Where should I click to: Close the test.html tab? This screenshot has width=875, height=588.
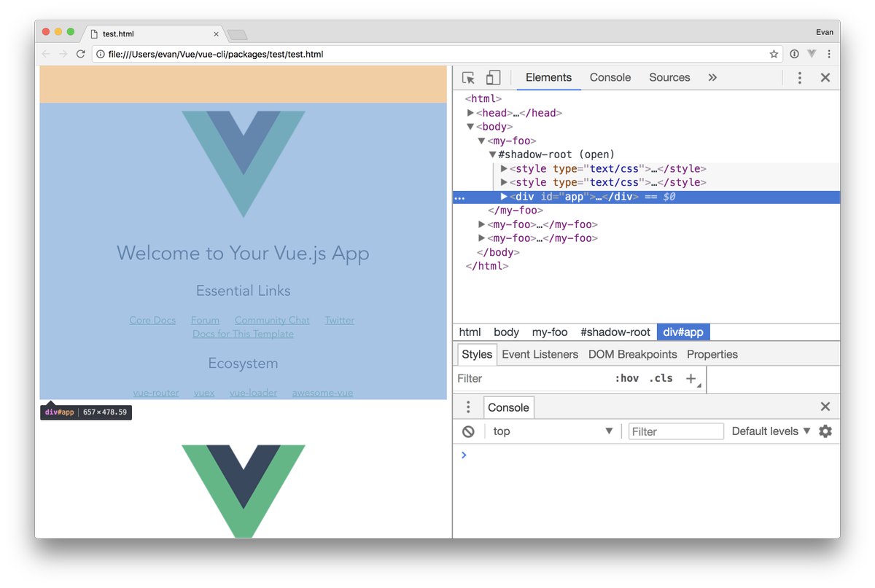click(x=217, y=34)
